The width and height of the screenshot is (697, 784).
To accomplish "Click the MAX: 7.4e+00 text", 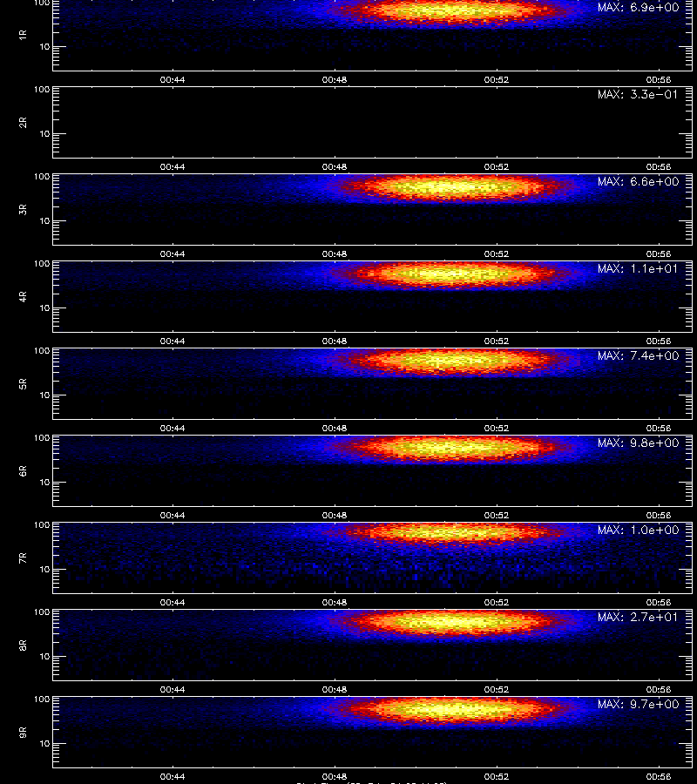I will [638, 355].
